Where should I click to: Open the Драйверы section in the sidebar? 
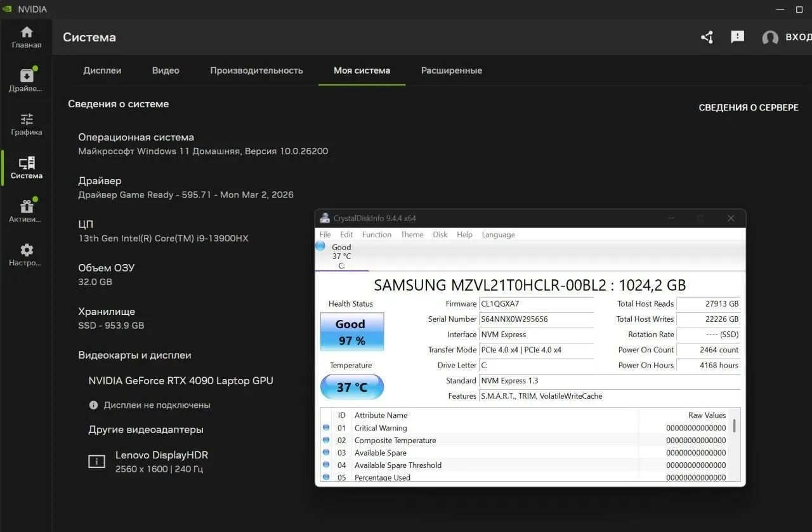click(x=26, y=81)
